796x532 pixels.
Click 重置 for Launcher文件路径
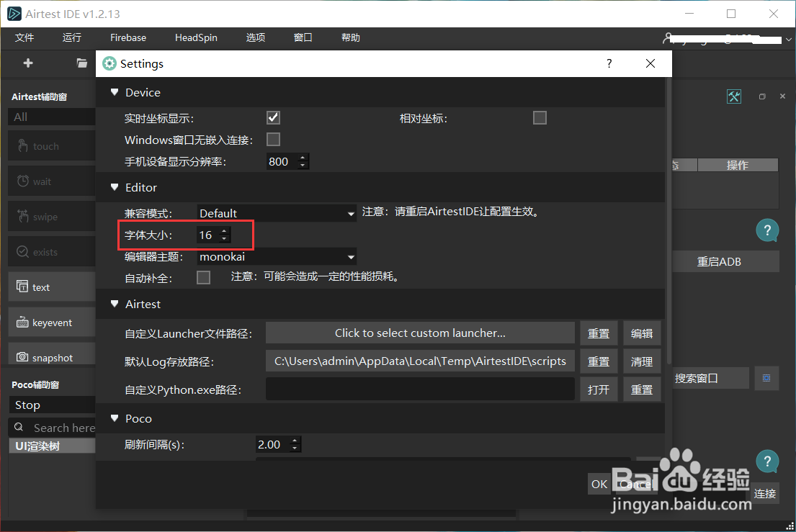pos(599,333)
